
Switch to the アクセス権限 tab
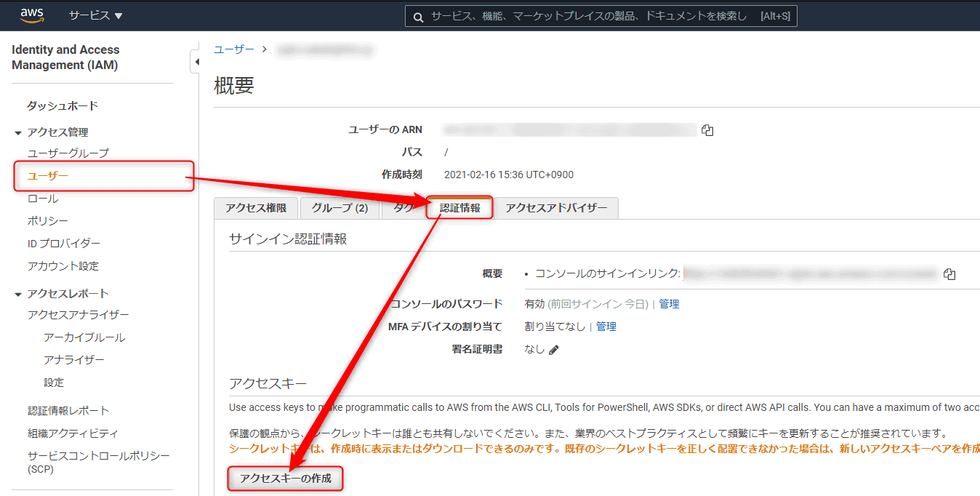click(256, 208)
